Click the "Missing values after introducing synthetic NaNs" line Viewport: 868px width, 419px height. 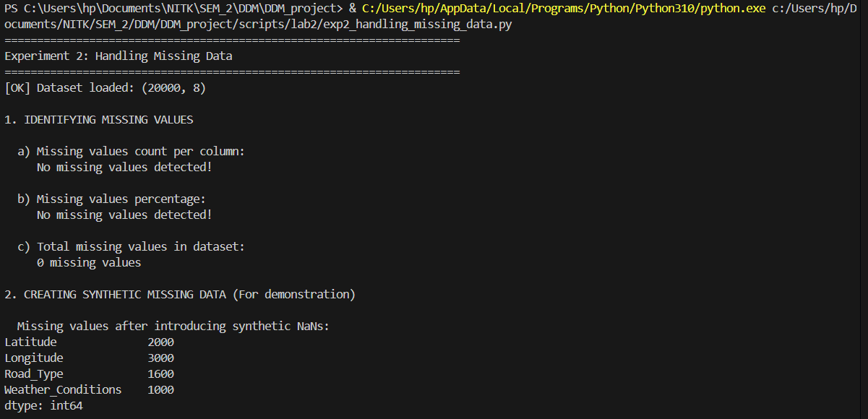[173, 327]
